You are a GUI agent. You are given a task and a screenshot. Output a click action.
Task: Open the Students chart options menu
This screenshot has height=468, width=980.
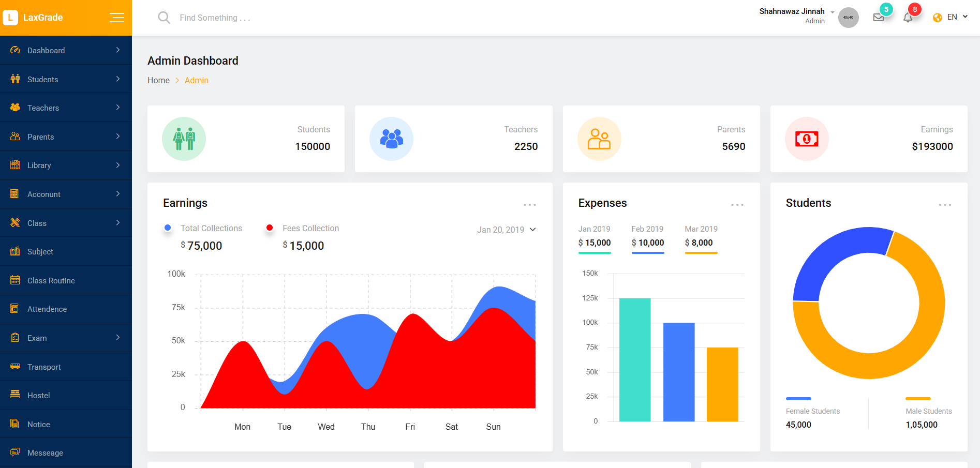945,204
